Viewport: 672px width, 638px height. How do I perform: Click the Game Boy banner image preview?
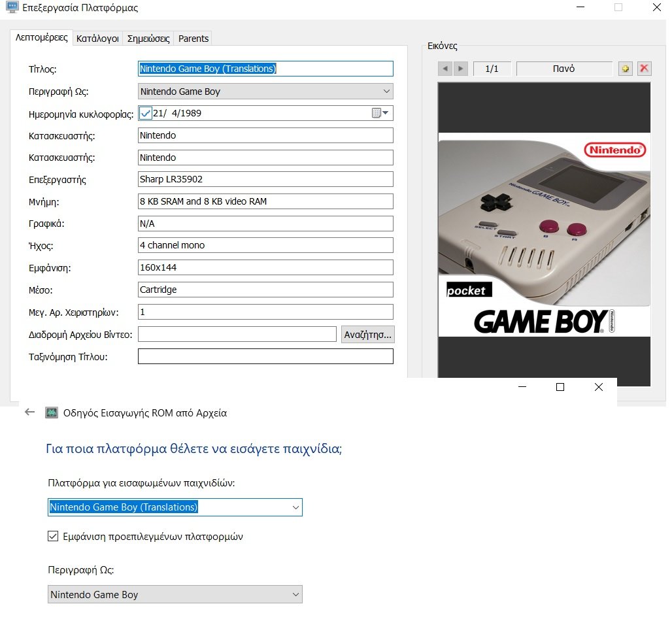click(544, 235)
